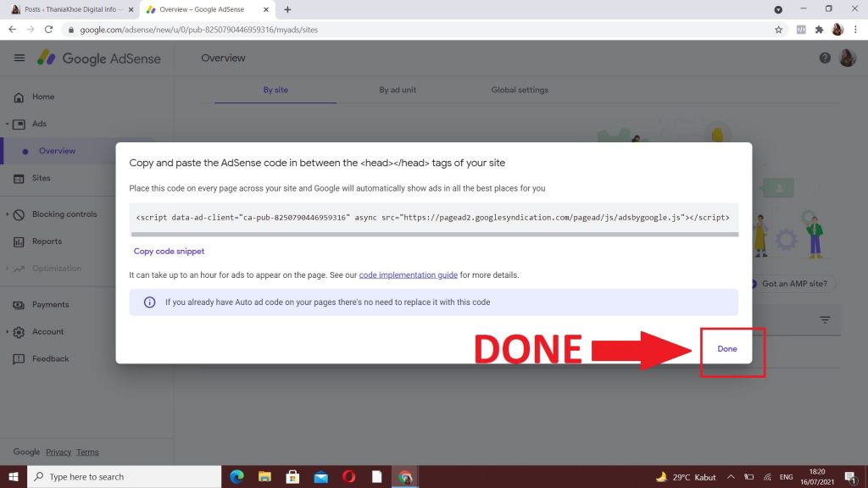Expand the Ads section arrow
Viewport: 868px width, 488px height.
7,124
